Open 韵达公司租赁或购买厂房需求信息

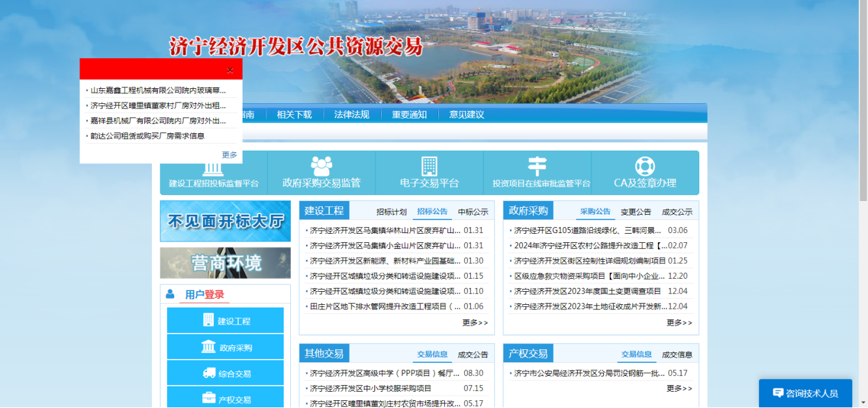click(147, 136)
